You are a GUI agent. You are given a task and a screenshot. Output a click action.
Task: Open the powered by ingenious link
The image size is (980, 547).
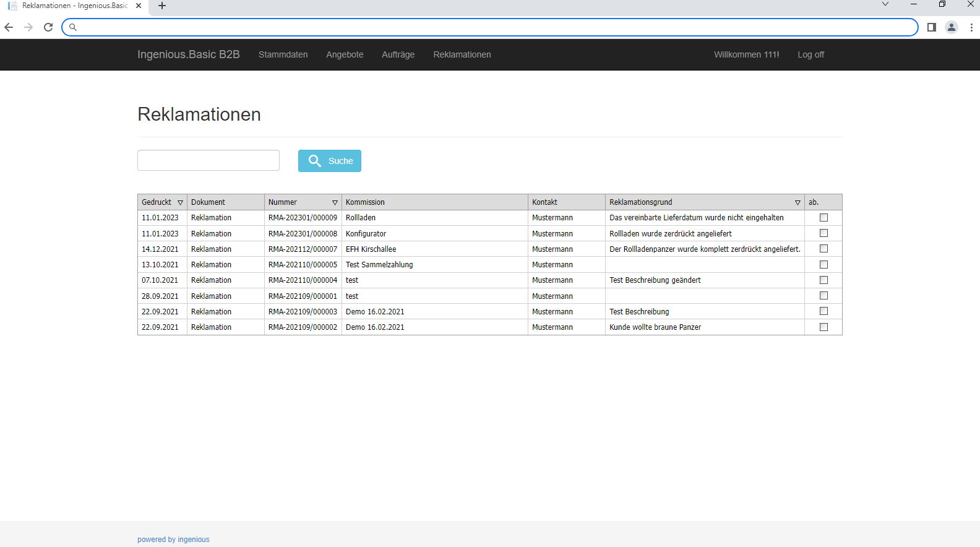(173, 540)
